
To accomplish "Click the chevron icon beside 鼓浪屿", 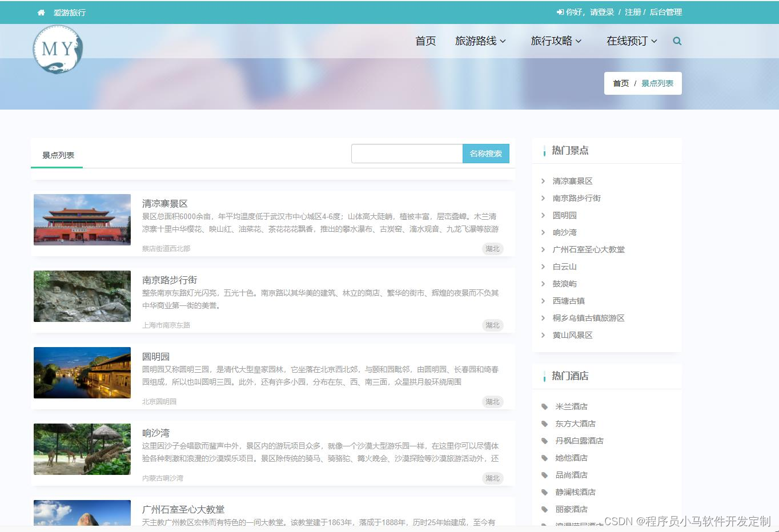I will tap(543, 284).
